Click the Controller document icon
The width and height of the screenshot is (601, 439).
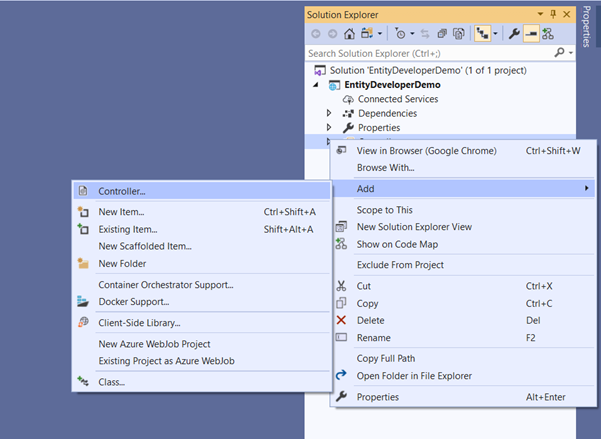click(83, 191)
